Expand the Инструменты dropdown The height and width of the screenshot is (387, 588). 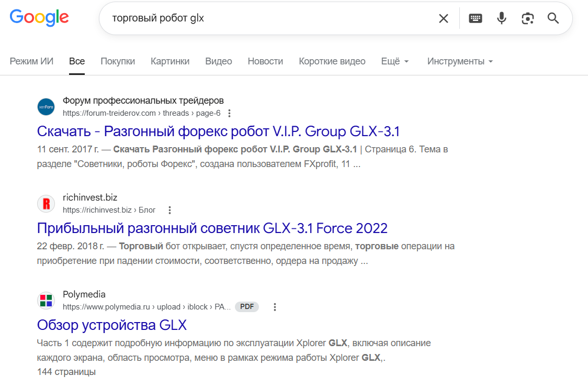pyautogui.click(x=460, y=61)
